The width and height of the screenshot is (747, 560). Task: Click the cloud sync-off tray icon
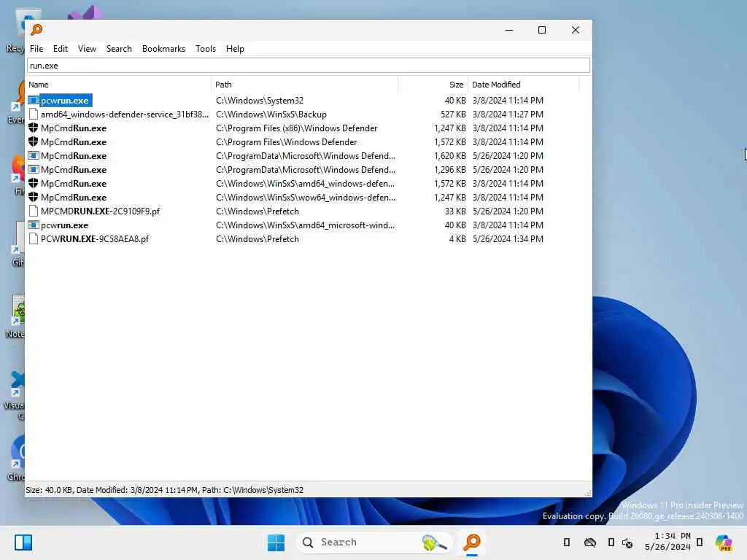click(x=589, y=542)
